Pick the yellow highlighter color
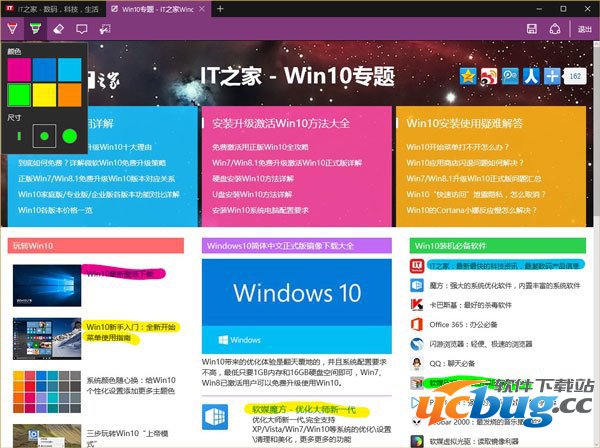This screenshot has width=600, height=448. click(44, 95)
